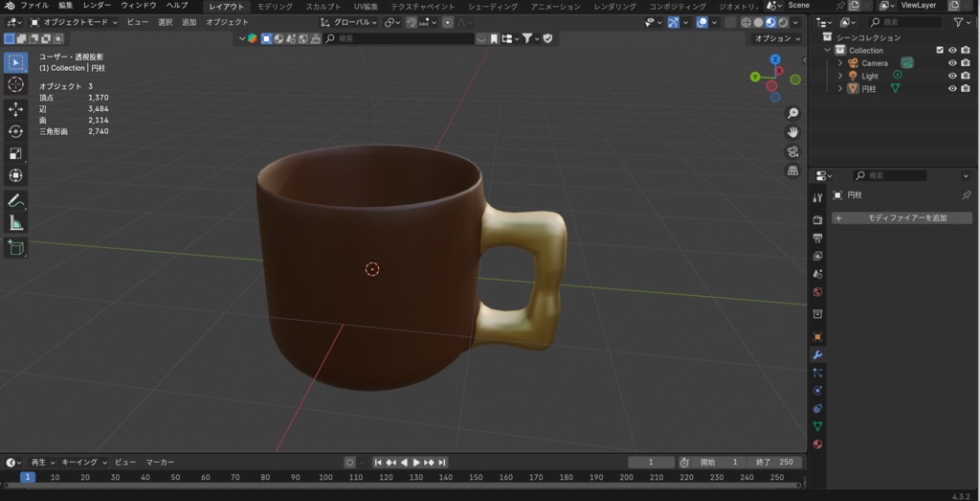980x501 pixels.
Task: Switch to the モデリング workspace tab
Action: [275, 7]
